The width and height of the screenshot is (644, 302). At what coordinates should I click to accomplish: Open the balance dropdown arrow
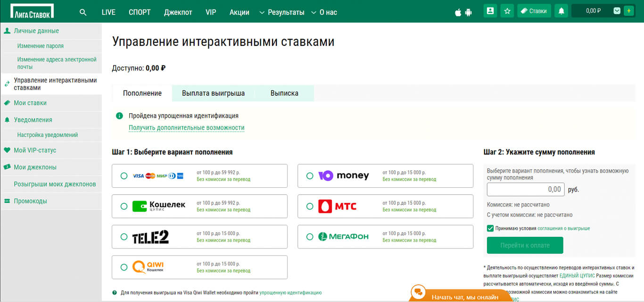tap(617, 11)
